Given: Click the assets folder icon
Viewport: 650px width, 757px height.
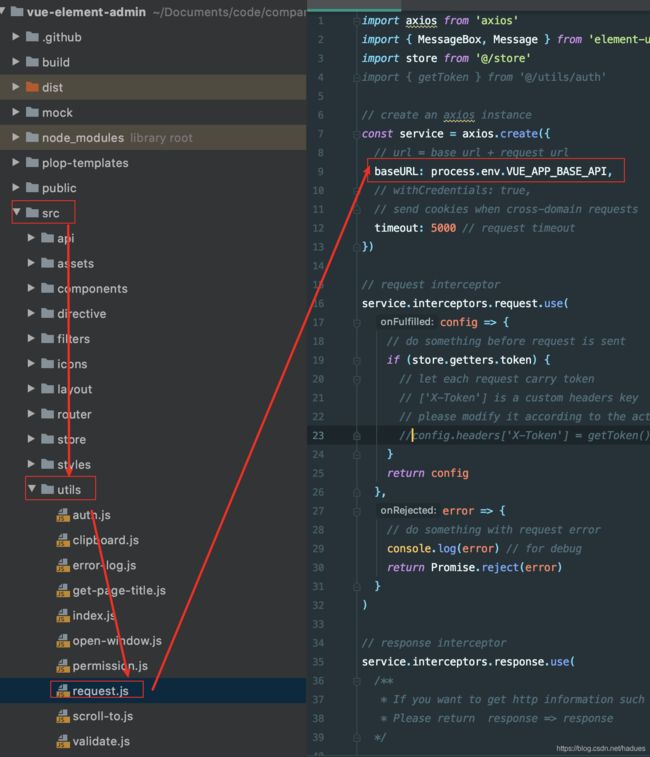Looking at the screenshot, I should click(x=47, y=263).
